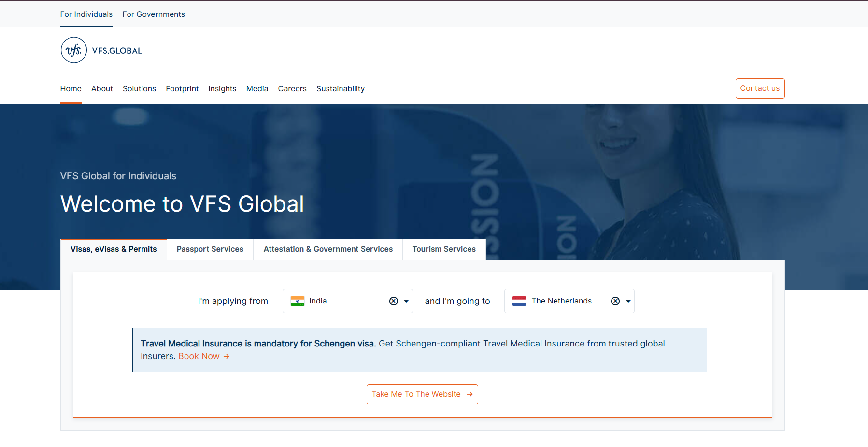
Task: Switch to For Governments
Action: [154, 14]
